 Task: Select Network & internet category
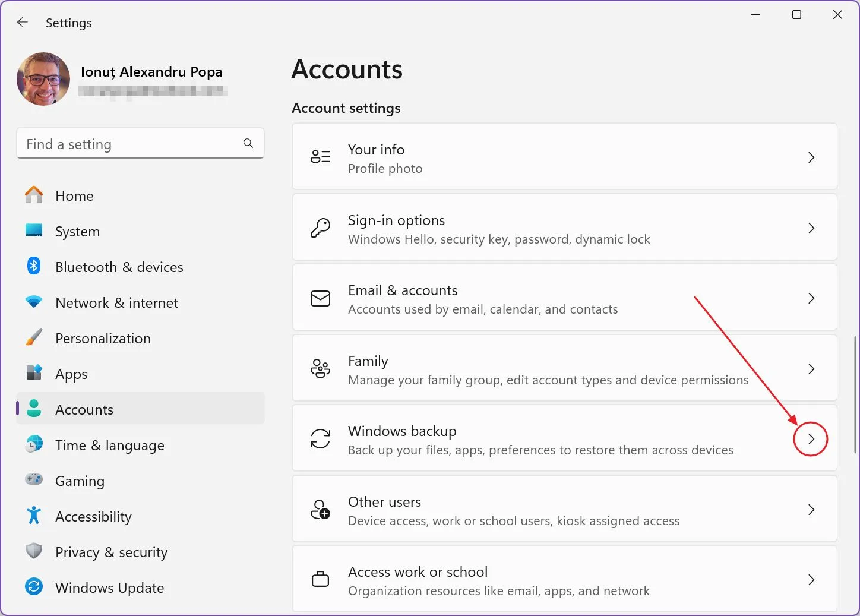pyautogui.click(x=116, y=303)
